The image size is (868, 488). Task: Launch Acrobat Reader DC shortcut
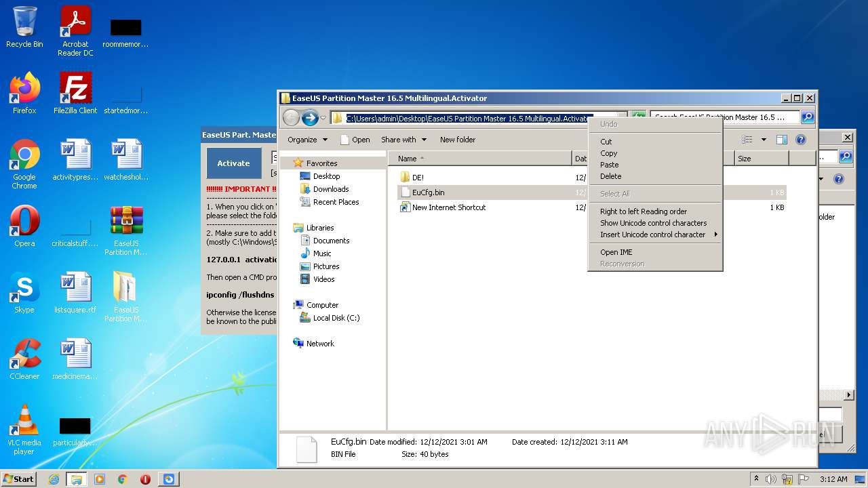tap(75, 31)
